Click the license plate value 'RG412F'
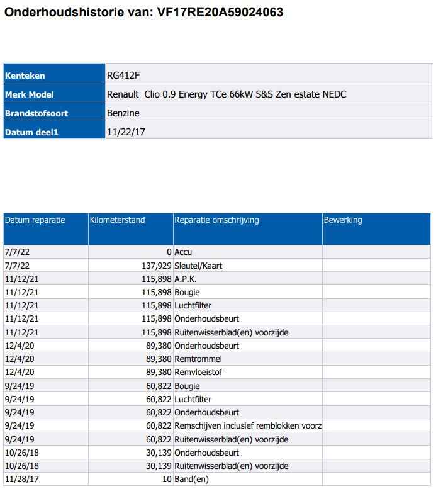Screen dimensions: 448x501 click(x=123, y=76)
